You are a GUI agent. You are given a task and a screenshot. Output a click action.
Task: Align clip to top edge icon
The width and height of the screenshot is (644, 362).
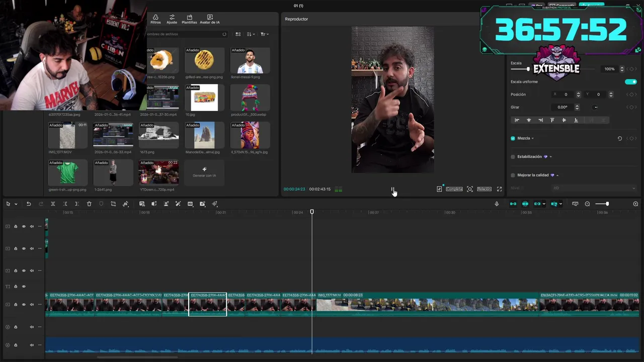point(552,120)
